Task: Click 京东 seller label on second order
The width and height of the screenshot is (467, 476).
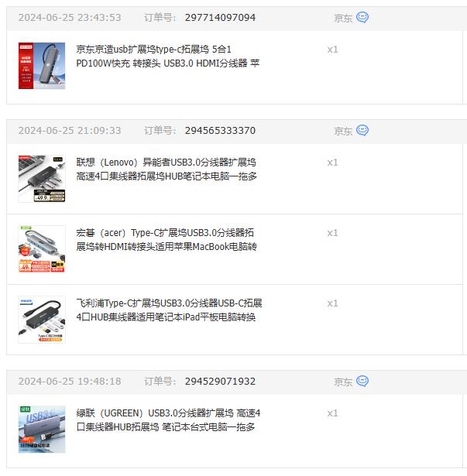Action: tap(343, 131)
